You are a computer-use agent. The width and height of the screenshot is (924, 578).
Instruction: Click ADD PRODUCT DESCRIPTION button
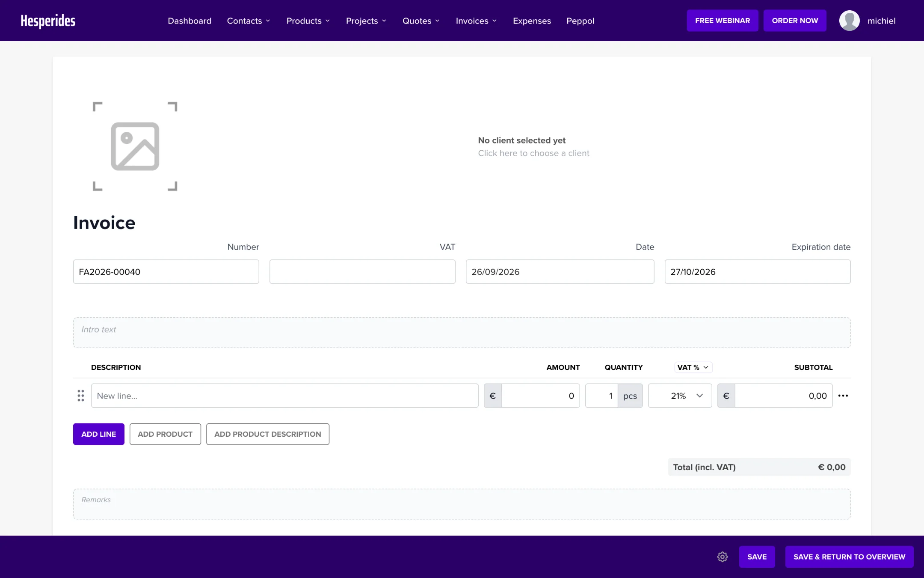tap(268, 434)
